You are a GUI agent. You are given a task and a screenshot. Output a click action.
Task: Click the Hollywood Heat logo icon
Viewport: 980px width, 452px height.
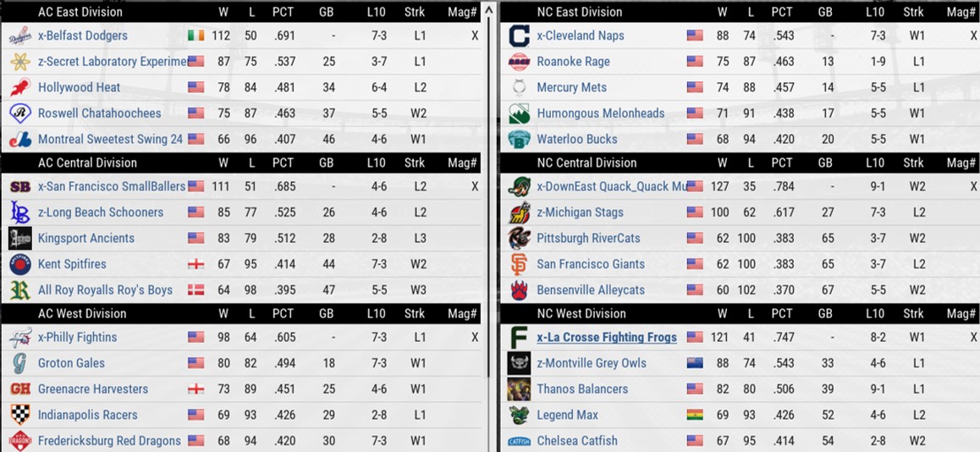(x=20, y=87)
